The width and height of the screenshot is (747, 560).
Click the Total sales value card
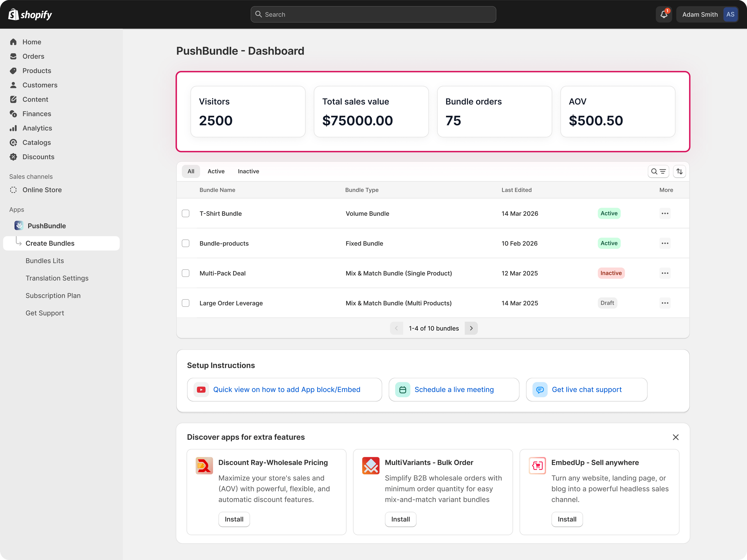[x=371, y=112]
